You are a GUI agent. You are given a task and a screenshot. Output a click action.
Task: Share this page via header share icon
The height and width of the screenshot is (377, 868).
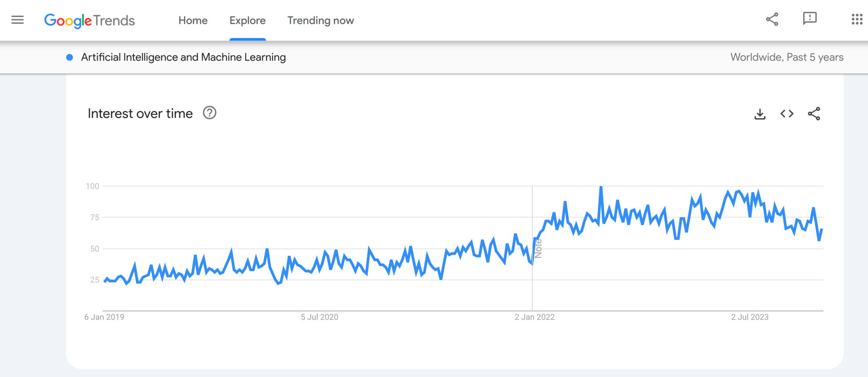772,19
